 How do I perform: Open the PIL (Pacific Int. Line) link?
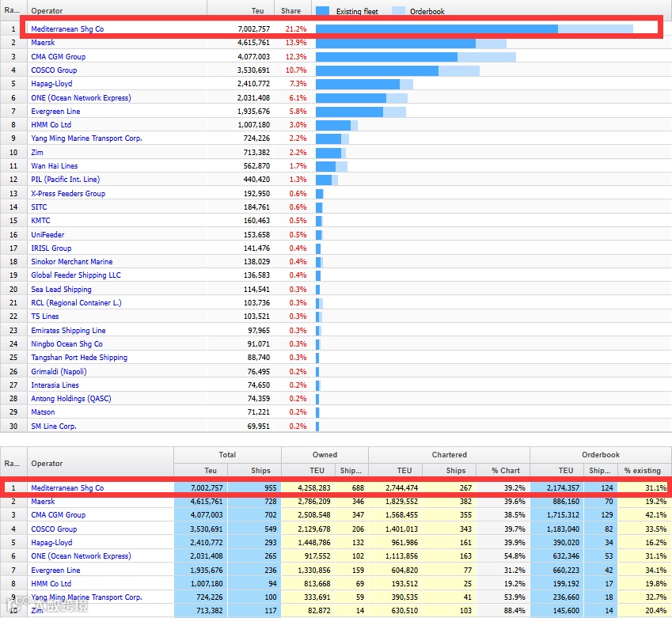coord(65,179)
